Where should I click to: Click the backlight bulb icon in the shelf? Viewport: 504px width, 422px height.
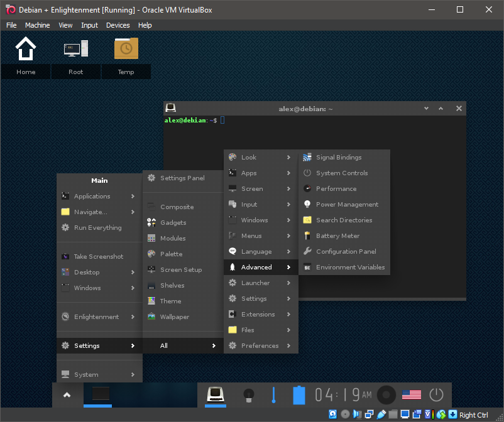tap(249, 395)
